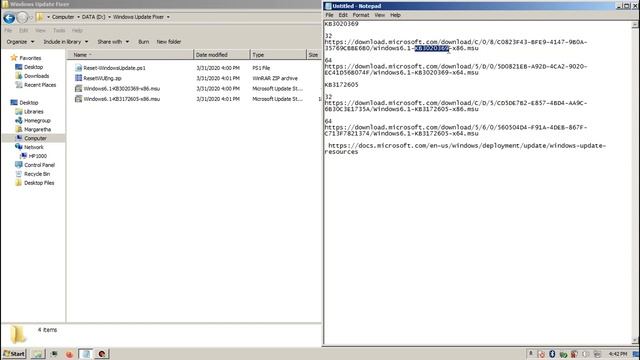The image size is (640, 360).
Task: Click the Start button
Action: click(14, 354)
